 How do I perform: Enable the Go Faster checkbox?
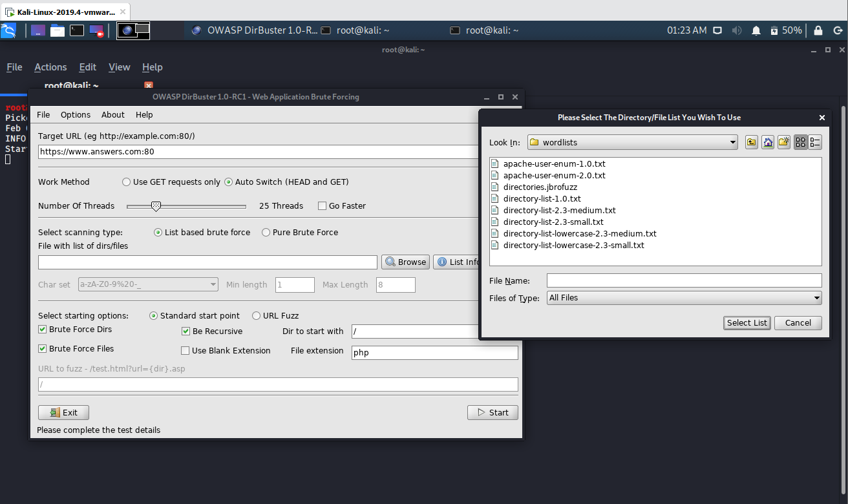[342, 206]
